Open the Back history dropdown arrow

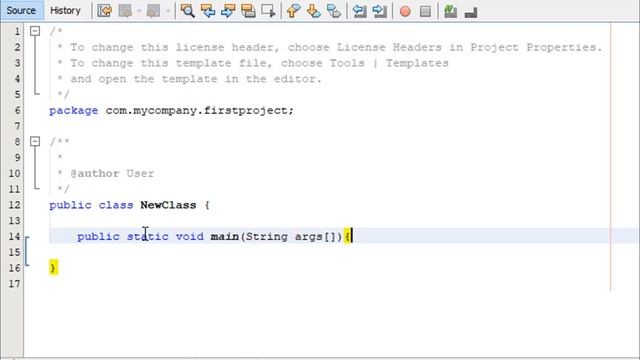139,11
